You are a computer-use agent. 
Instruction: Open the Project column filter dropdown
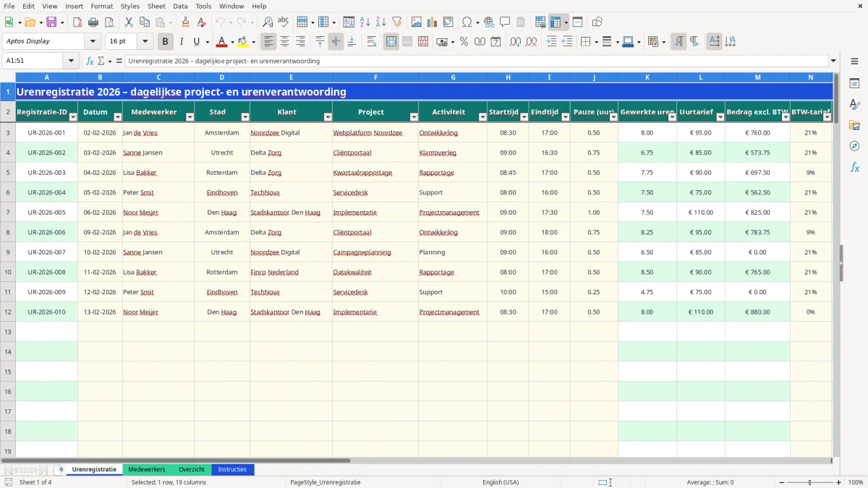coord(414,117)
